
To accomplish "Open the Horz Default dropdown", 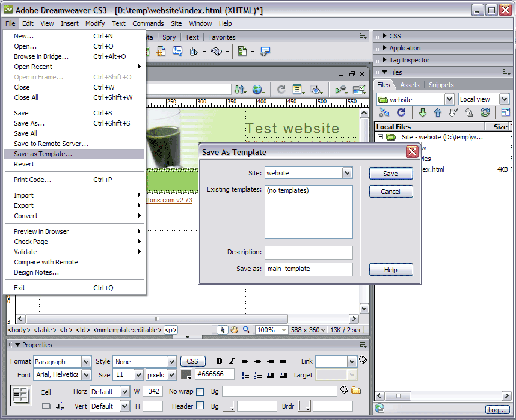I will [x=124, y=392].
